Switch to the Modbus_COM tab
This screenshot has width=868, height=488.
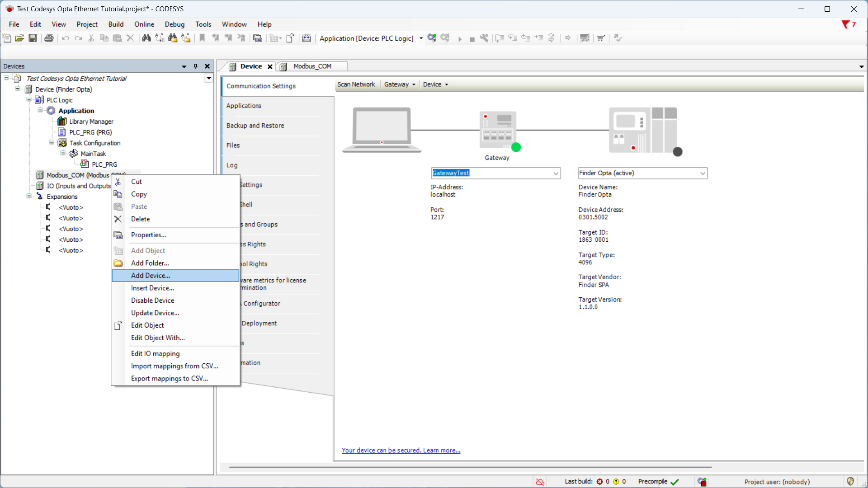(312, 66)
